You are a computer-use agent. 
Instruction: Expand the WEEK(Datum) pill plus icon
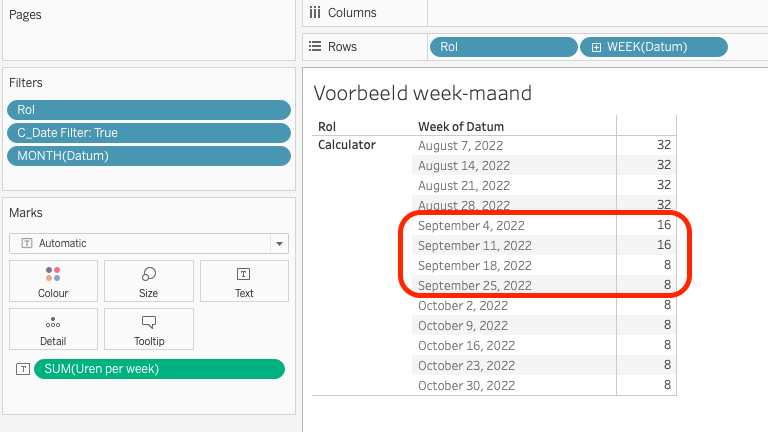click(x=596, y=47)
